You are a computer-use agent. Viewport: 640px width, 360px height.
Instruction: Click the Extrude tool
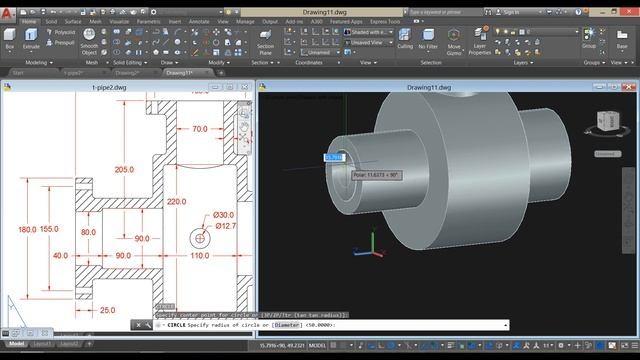pyautogui.click(x=31, y=39)
